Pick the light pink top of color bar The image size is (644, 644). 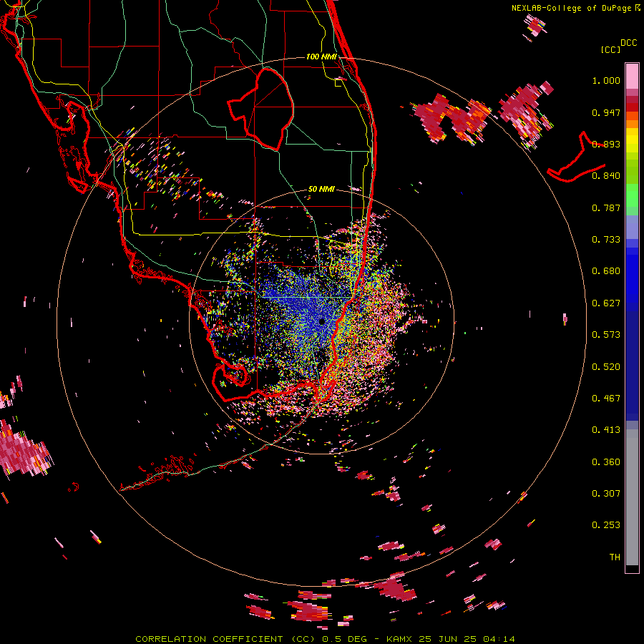[x=632, y=76]
